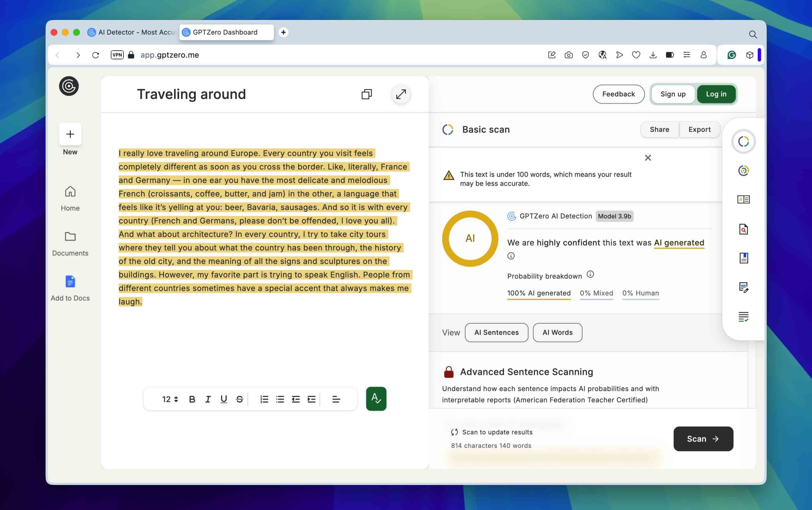
Task: Dismiss the under 100 words warning
Action: (648, 158)
